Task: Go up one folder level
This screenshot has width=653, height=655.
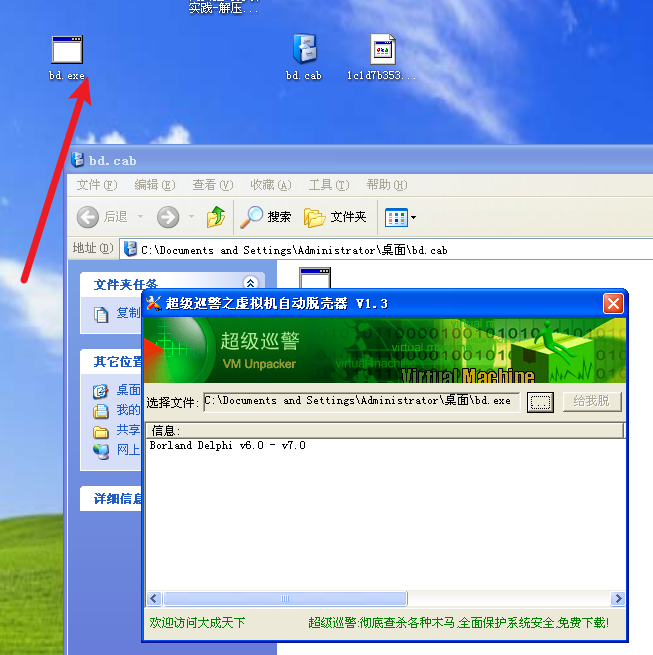Action: click(x=216, y=217)
